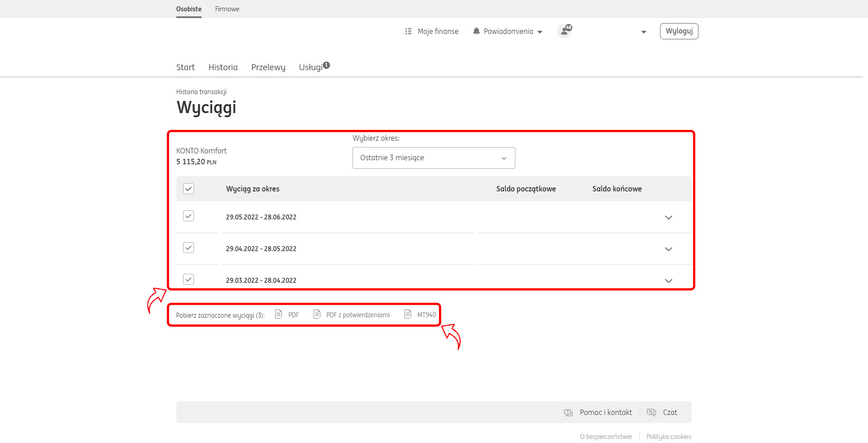Open the Polityka cookies link
This screenshot has height=443, width=868.
669,437
